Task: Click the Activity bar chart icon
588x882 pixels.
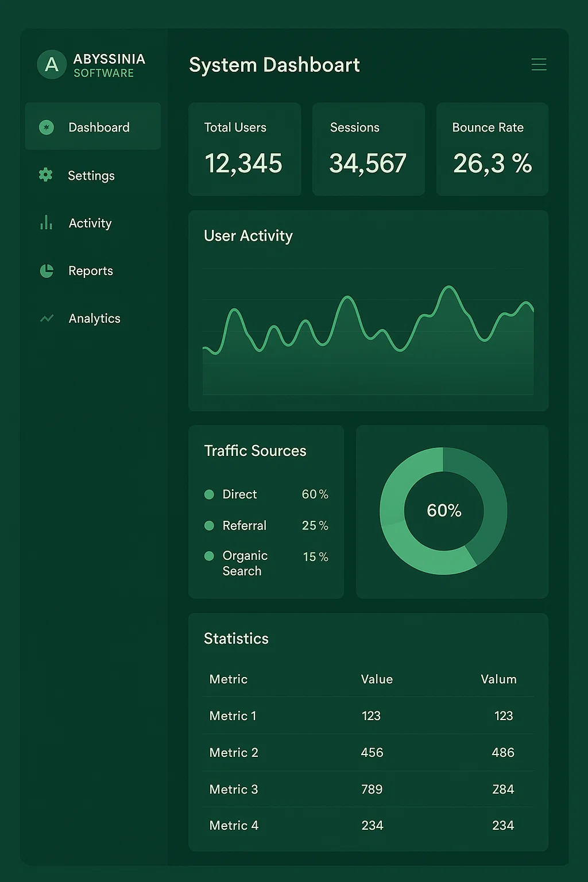Action: tap(47, 223)
